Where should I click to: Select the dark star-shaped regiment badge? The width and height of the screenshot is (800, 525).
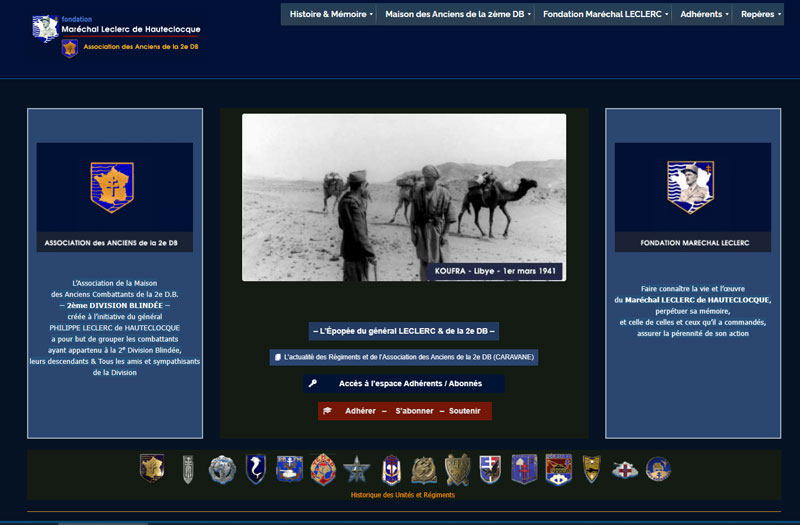pos(356,469)
